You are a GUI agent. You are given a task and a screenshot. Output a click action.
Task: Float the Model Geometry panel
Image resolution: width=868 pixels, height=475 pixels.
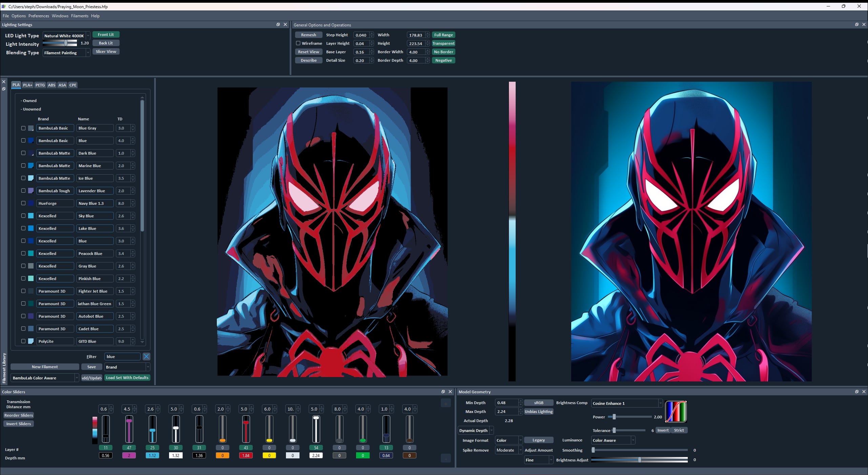(856, 392)
